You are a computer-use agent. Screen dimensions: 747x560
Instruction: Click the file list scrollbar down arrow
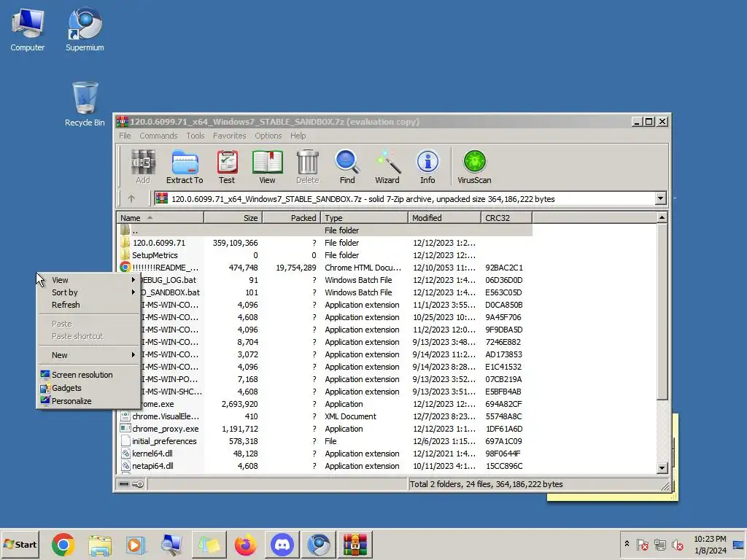[x=662, y=468]
